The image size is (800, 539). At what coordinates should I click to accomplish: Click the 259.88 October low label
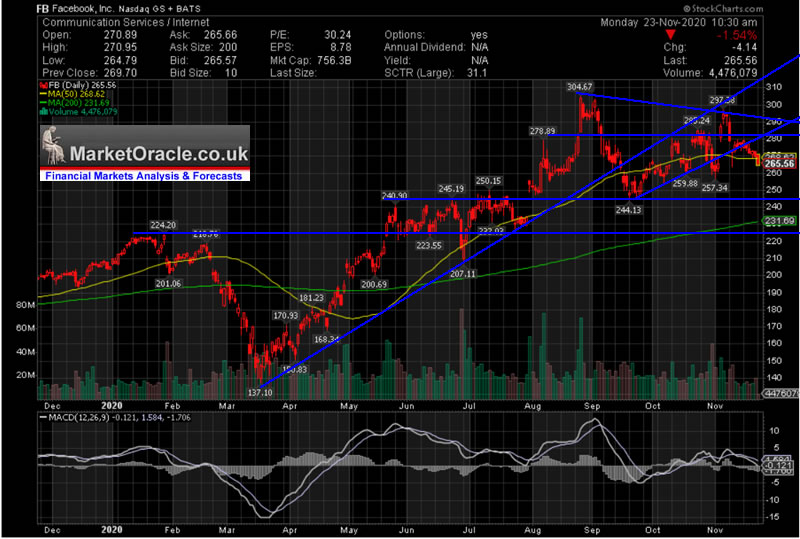coord(685,183)
